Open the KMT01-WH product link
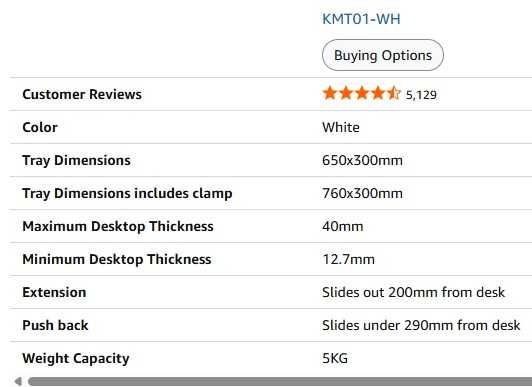The image size is (532, 387). click(361, 19)
